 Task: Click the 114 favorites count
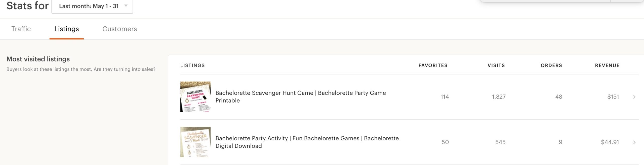click(x=445, y=97)
